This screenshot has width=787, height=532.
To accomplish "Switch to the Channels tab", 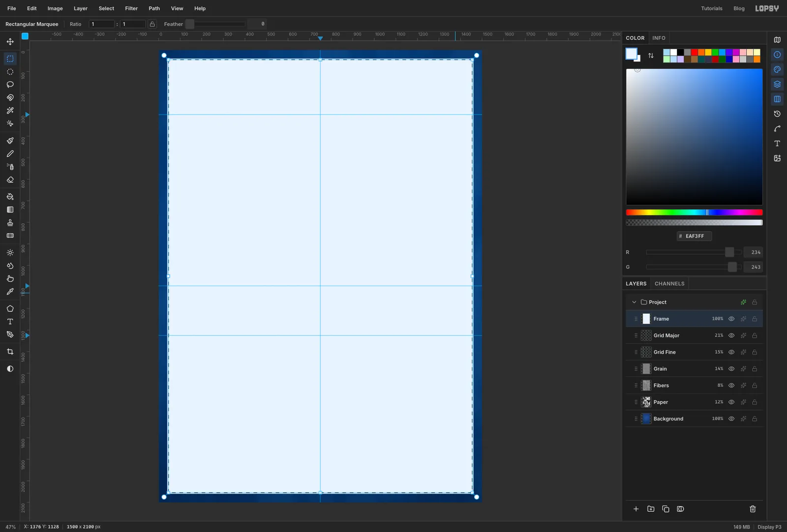I will 669,284.
